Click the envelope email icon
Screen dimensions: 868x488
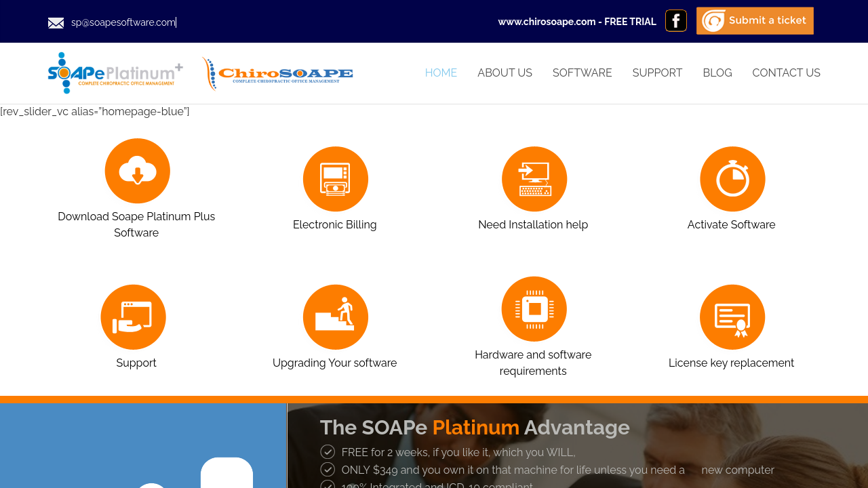coord(56,23)
